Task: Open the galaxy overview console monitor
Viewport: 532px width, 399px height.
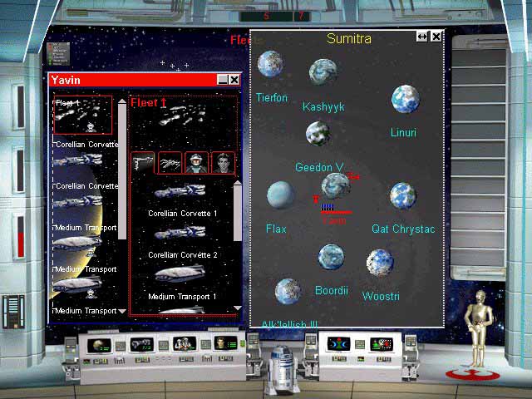Action: (x=338, y=344)
